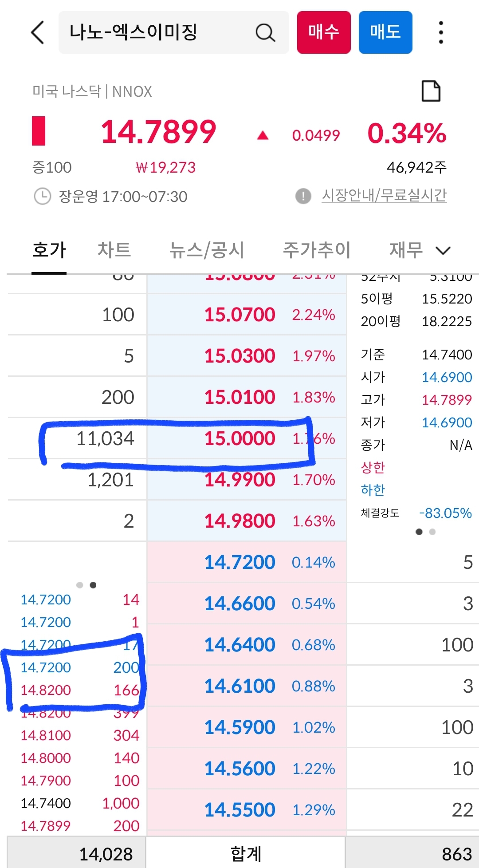Tap the 매수 buy button

324,32
